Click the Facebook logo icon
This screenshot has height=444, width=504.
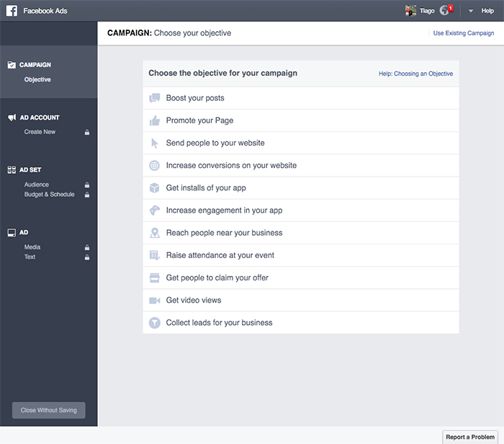pos(12,11)
